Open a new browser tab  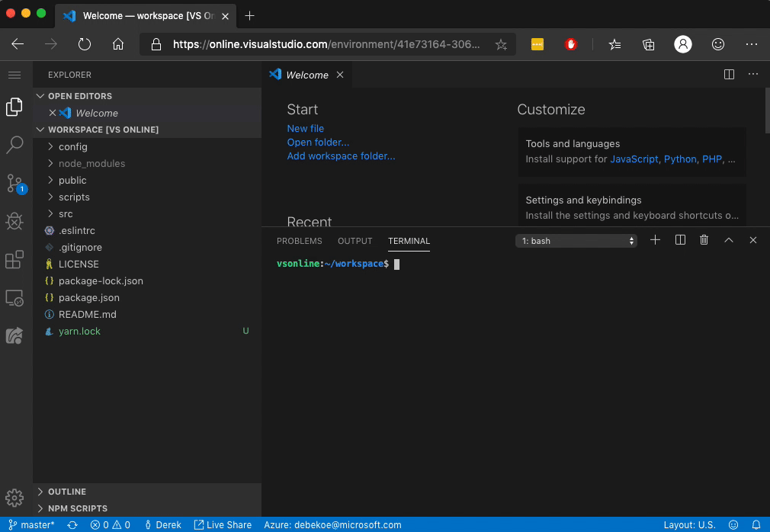(x=249, y=16)
